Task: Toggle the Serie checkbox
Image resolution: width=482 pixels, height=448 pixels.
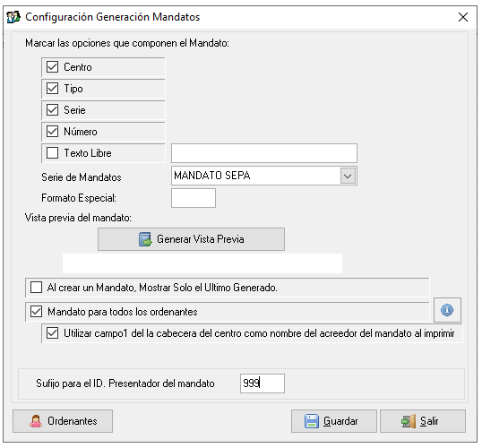Action: (x=52, y=110)
